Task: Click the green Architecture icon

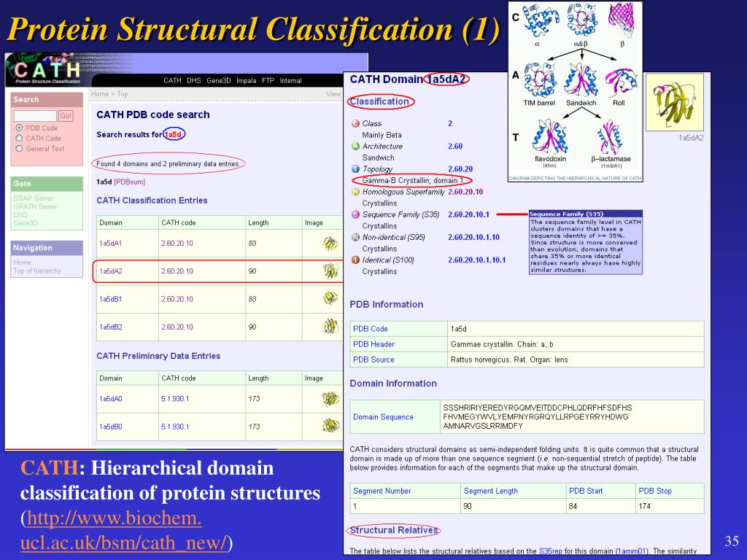Action: pyautogui.click(x=355, y=146)
